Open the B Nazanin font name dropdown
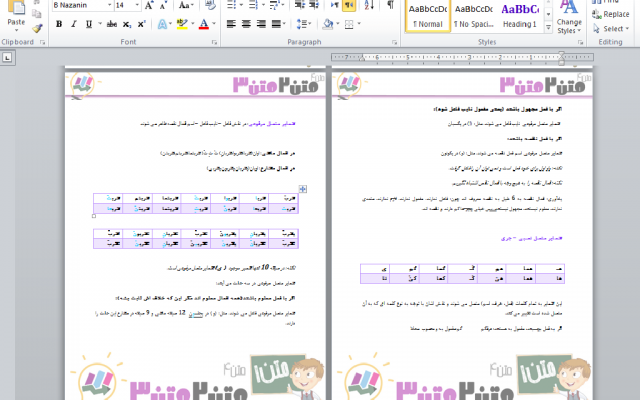Viewport: 640px width, 400px height. pyautogui.click(x=109, y=5)
